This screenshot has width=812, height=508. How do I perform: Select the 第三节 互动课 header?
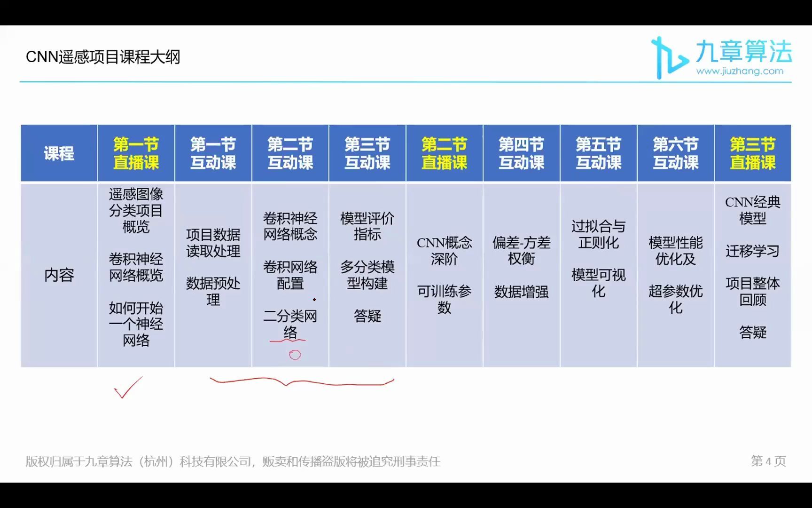(367, 153)
